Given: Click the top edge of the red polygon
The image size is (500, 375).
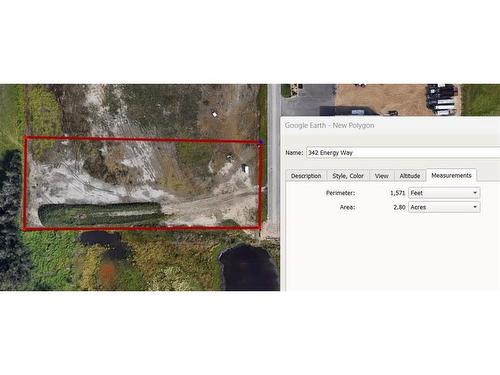Looking at the screenshot, I should (142, 139).
